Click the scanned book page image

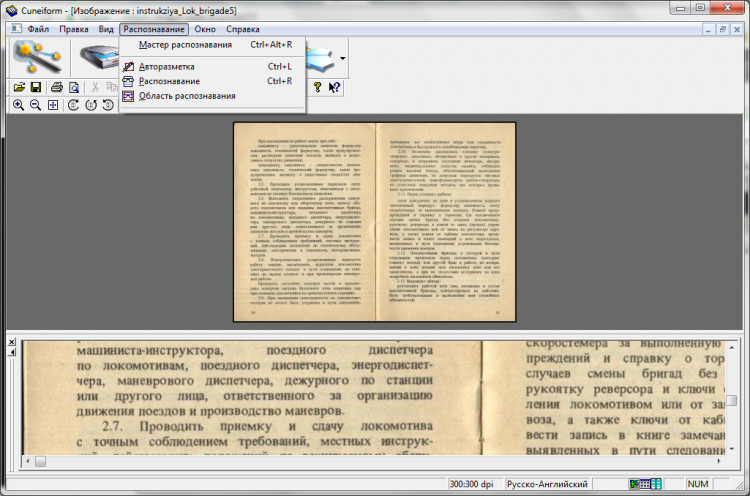374,222
